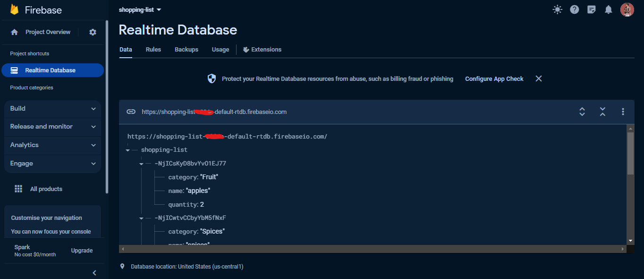Viewport: 644px width, 279px height.
Task: Click Customise your navigation text
Action: pyautogui.click(x=47, y=218)
